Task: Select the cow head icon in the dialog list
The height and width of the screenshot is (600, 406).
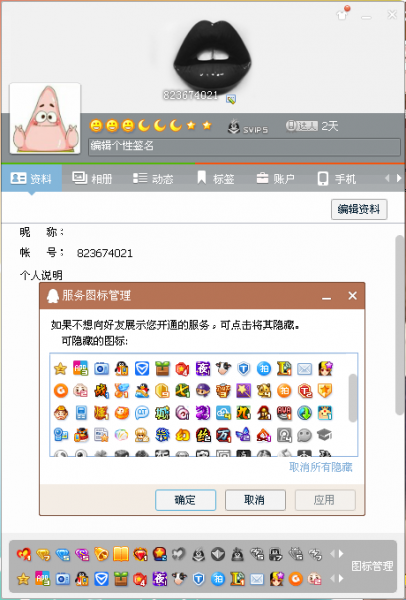Action: (223, 368)
